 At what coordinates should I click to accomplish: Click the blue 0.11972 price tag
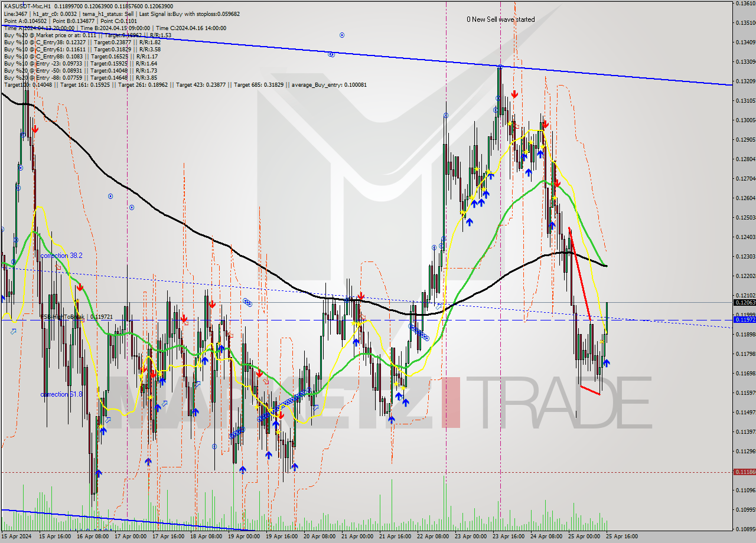point(744,319)
